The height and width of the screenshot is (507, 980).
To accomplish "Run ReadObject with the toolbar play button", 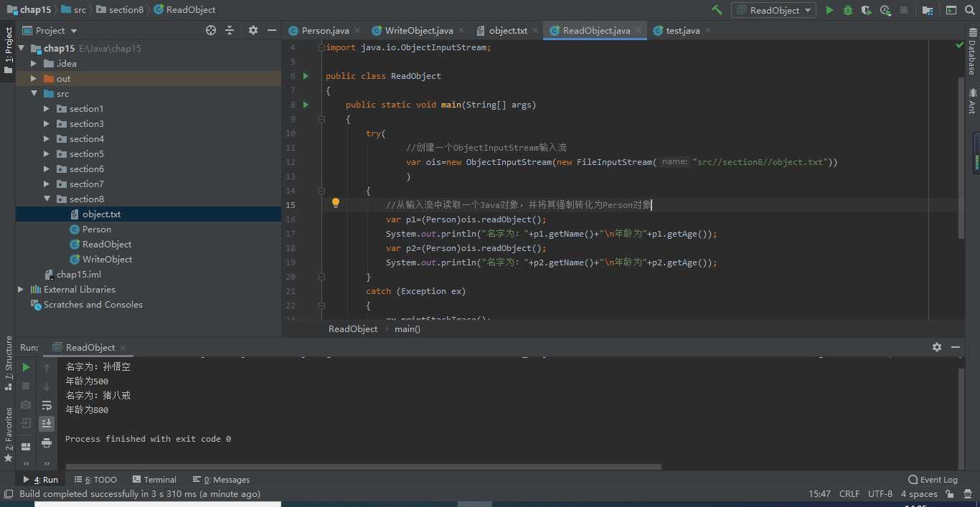I will tap(829, 10).
